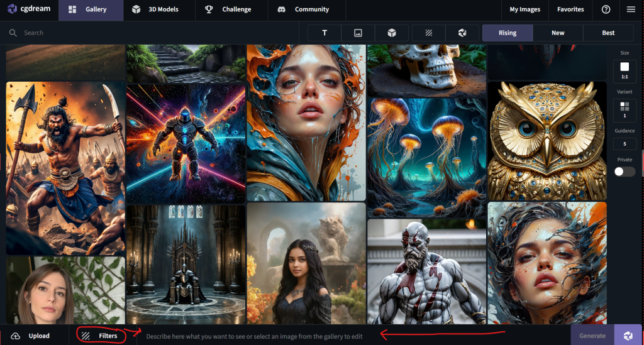Open the Gallery tab
This screenshot has width=644, height=345.
pos(91,9)
